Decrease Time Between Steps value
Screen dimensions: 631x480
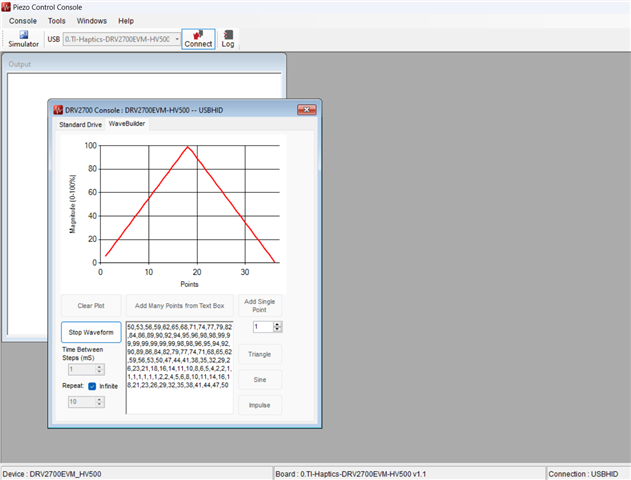[x=100, y=372]
